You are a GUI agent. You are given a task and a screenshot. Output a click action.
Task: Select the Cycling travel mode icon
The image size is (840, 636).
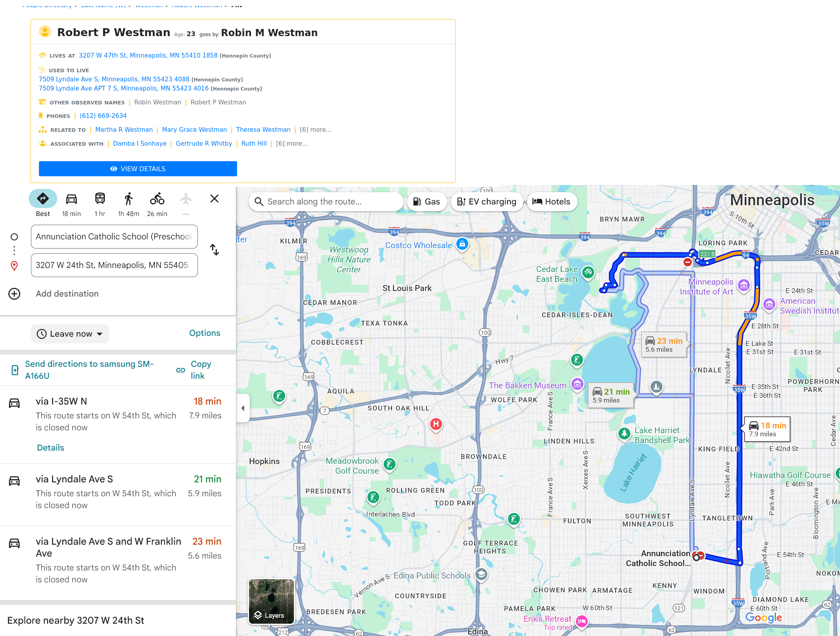click(157, 199)
